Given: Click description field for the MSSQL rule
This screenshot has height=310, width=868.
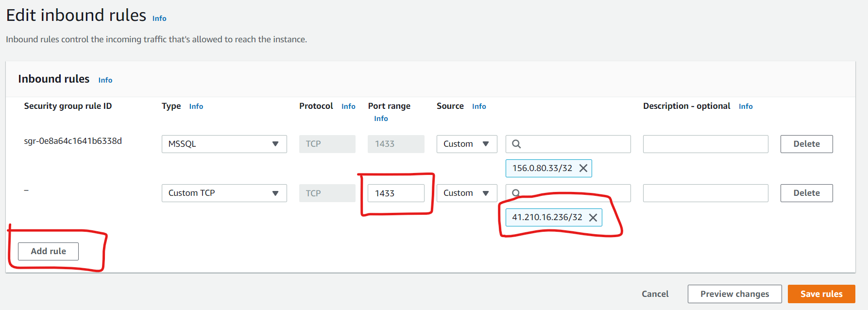Looking at the screenshot, I should 705,144.
